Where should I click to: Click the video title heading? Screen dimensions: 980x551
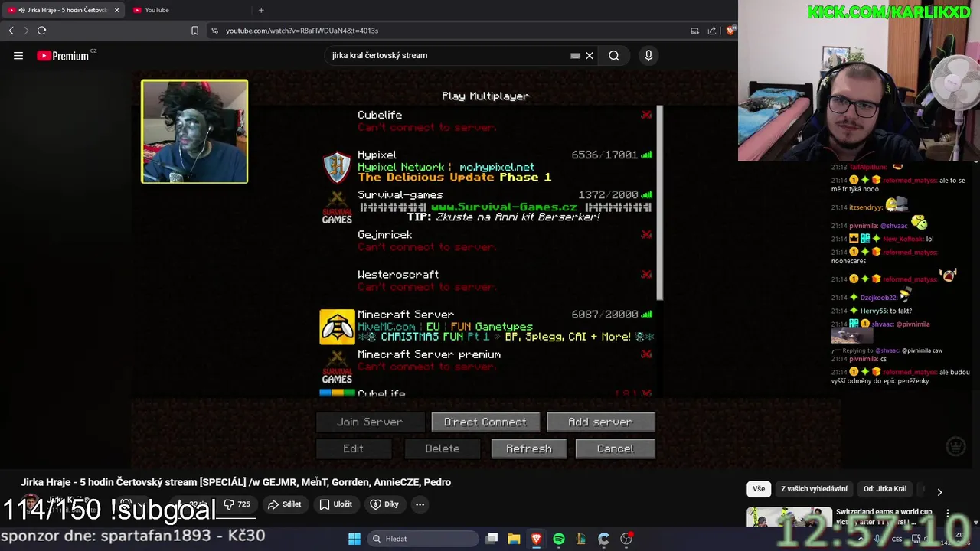236,482
